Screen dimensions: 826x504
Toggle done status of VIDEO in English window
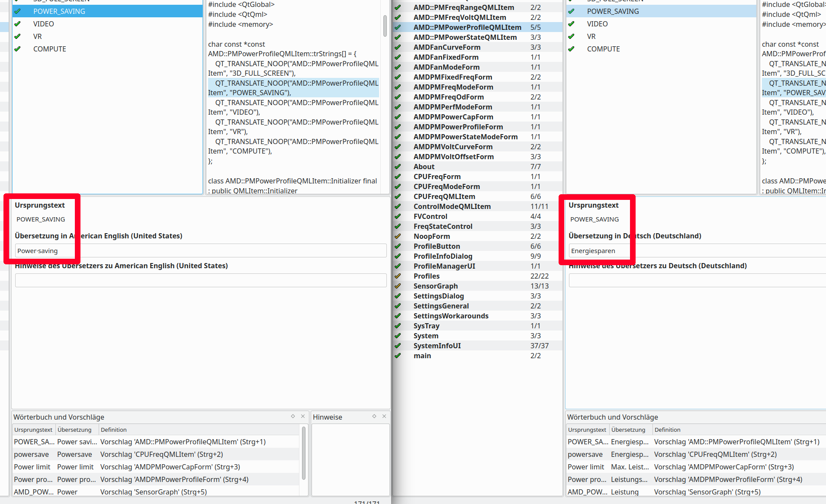(x=17, y=24)
